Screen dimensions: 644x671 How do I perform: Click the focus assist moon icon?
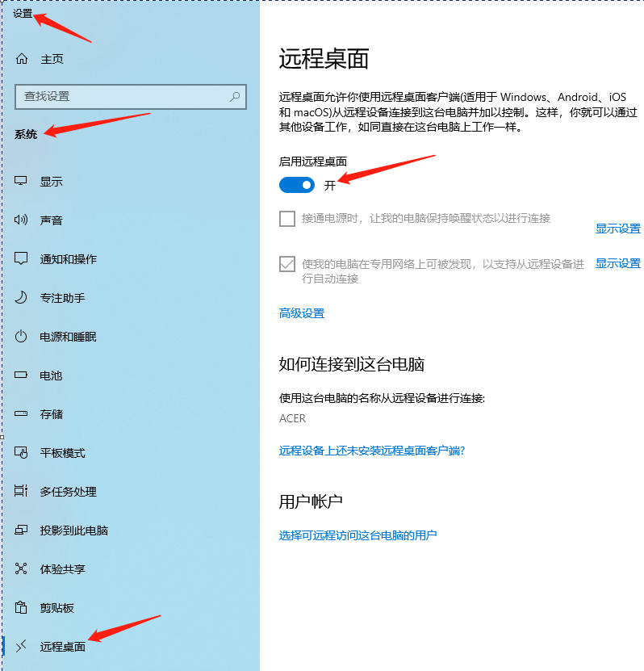pyautogui.click(x=20, y=297)
